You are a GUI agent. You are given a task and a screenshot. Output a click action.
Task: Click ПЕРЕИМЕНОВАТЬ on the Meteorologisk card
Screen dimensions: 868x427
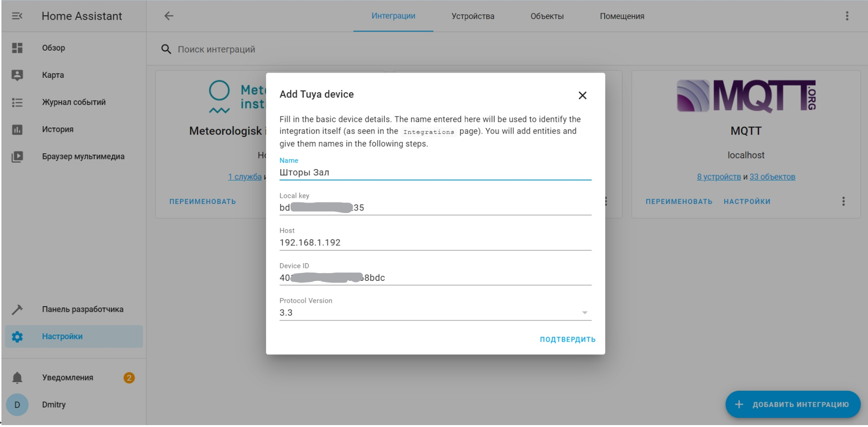[x=203, y=202]
